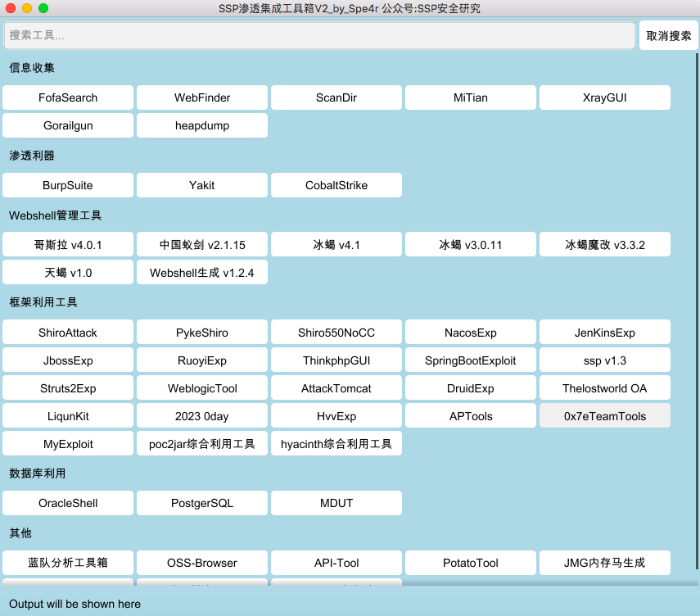Launch PykeShiro
This screenshot has width=700, height=616.
pyautogui.click(x=202, y=332)
